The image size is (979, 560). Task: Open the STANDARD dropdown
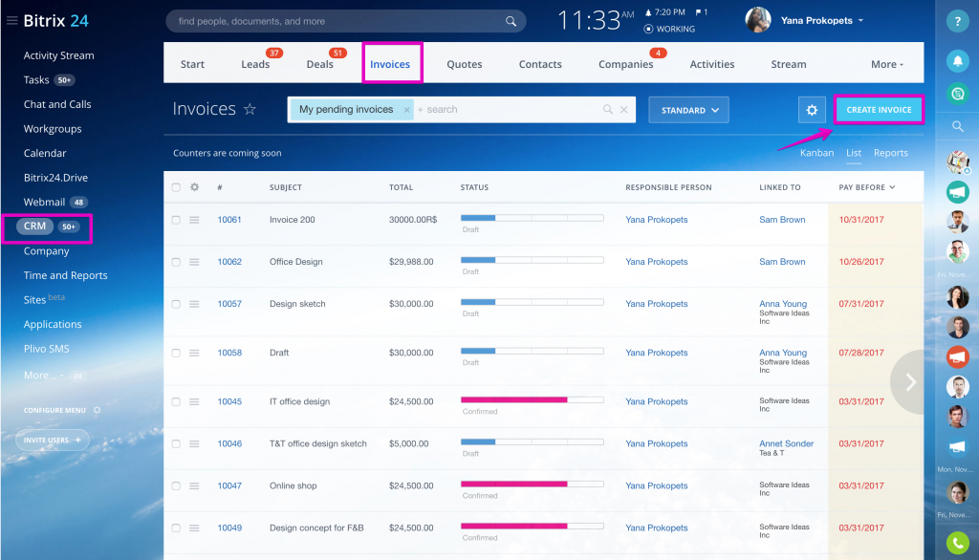[688, 110]
